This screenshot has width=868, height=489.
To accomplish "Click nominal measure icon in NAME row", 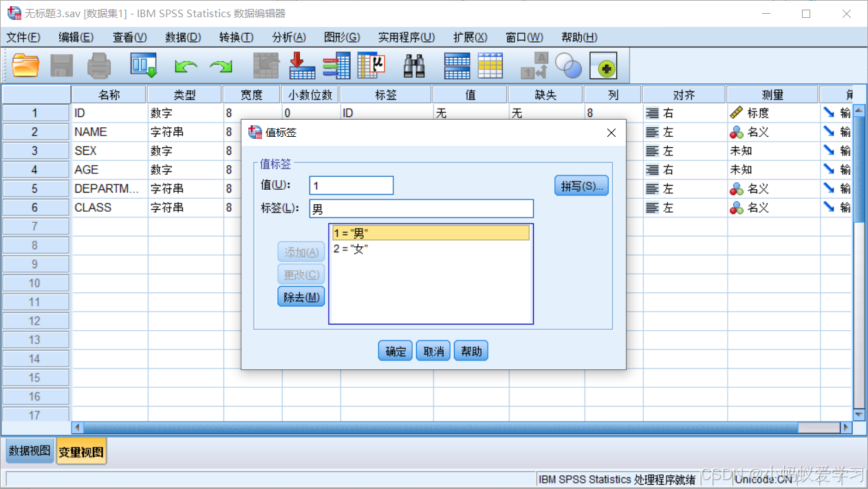I will click(x=737, y=132).
